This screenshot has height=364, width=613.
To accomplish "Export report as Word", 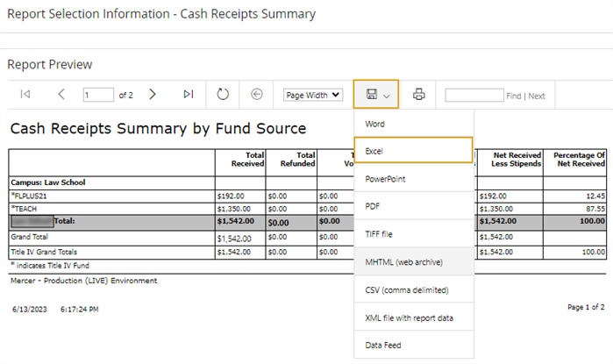I will [375, 124].
